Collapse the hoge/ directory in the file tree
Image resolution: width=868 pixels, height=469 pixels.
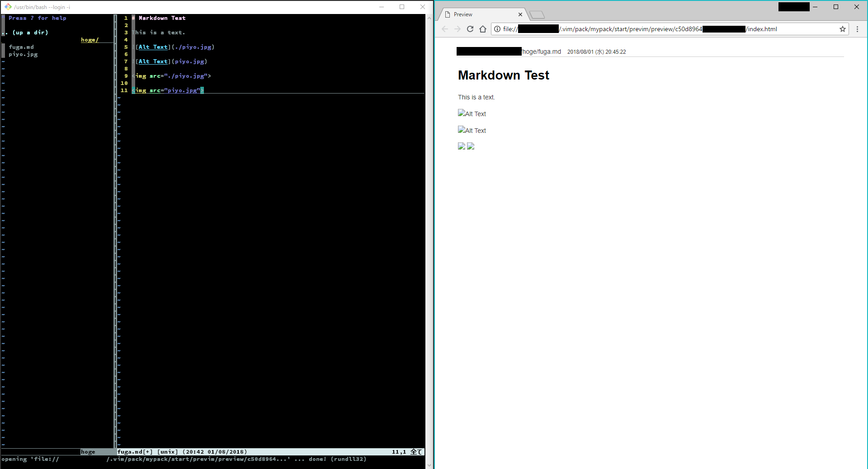coord(89,39)
